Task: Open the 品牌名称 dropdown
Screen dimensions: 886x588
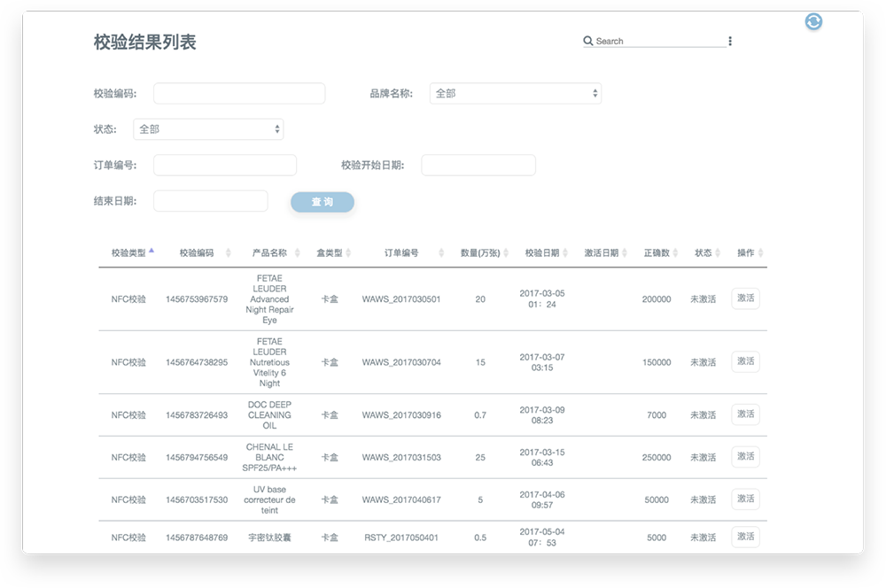Action: 515,93
